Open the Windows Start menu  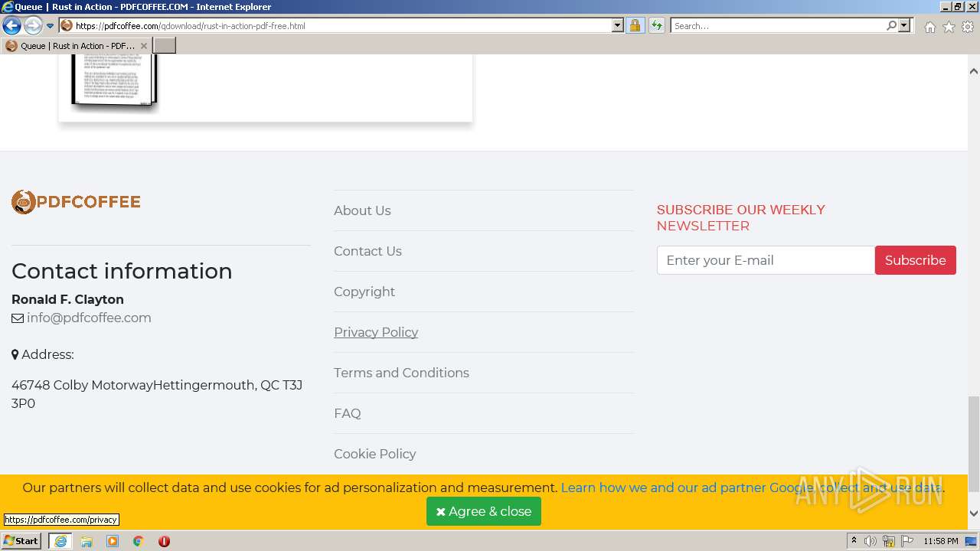pyautogui.click(x=21, y=541)
